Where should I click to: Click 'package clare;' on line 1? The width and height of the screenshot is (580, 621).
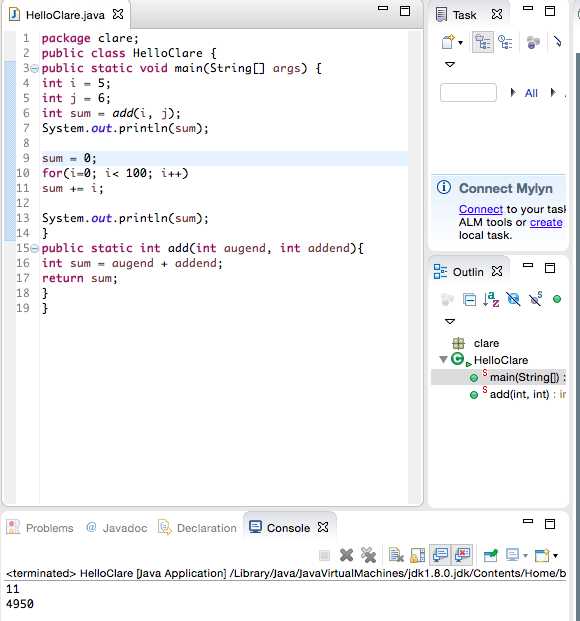90,38
